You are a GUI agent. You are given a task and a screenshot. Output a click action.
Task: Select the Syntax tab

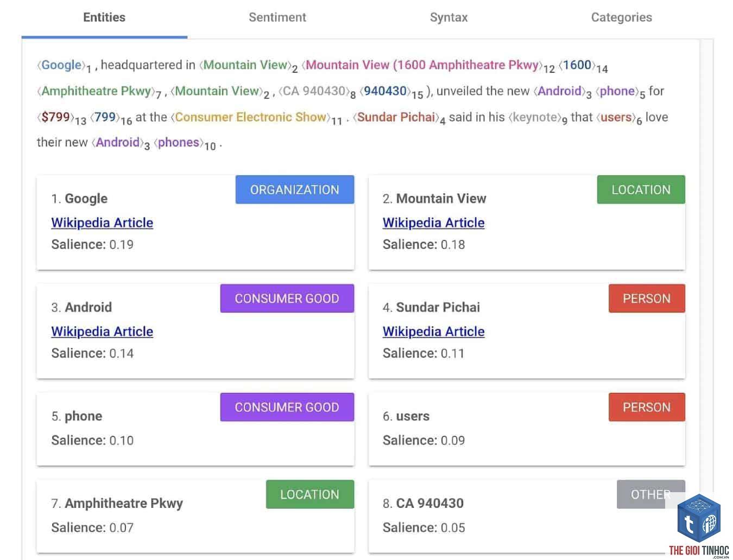tap(448, 17)
